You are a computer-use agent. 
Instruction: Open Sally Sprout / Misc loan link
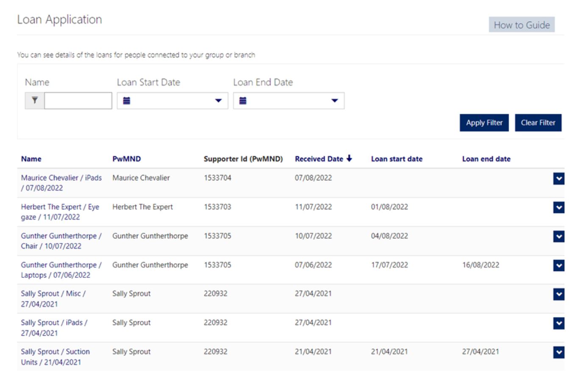pos(53,299)
